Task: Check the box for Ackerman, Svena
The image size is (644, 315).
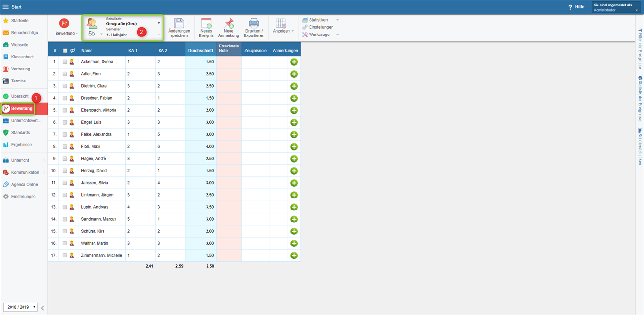Action: pyautogui.click(x=65, y=62)
